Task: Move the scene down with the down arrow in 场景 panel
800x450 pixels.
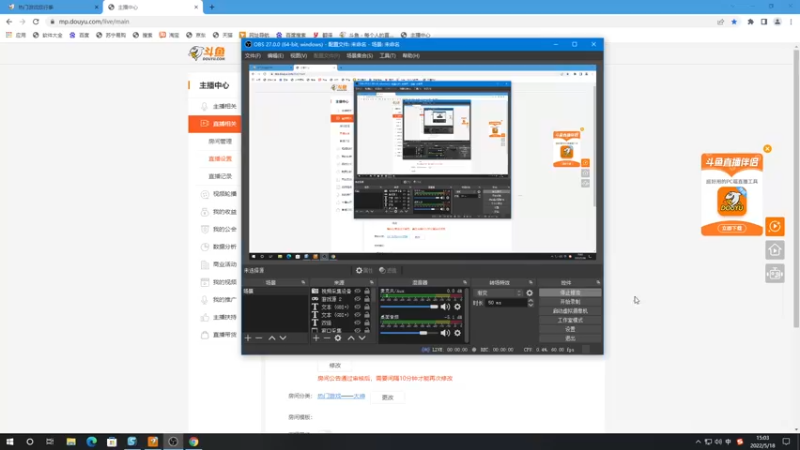Action: pos(283,338)
